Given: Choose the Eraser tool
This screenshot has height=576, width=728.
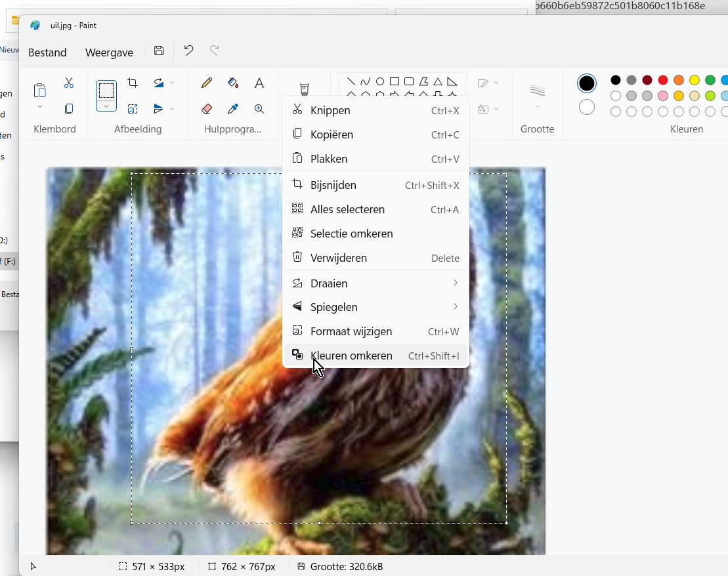Looking at the screenshot, I should [x=207, y=109].
